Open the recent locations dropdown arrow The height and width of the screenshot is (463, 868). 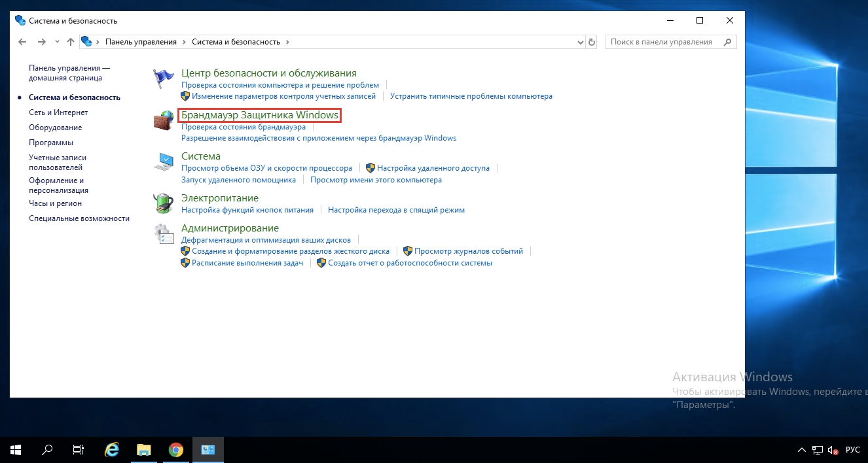(x=56, y=42)
